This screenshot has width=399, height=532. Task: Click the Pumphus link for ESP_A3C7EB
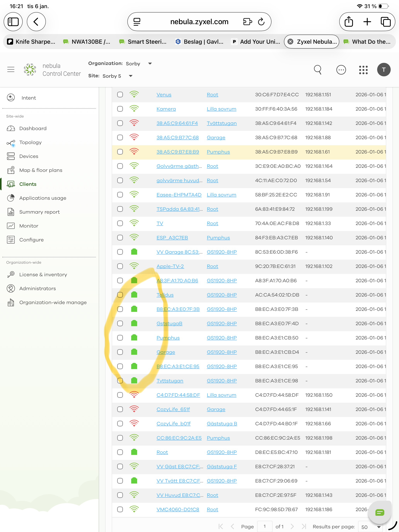pyautogui.click(x=218, y=238)
